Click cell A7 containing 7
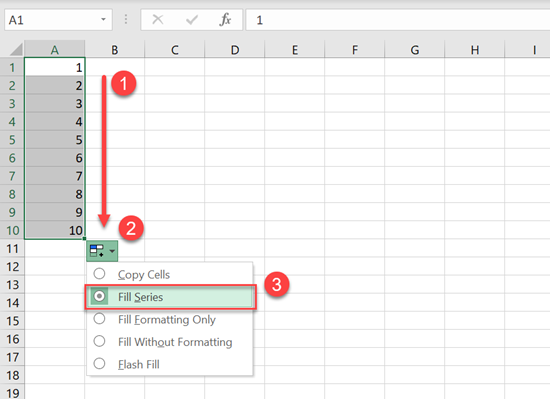 click(x=55, y=176)
